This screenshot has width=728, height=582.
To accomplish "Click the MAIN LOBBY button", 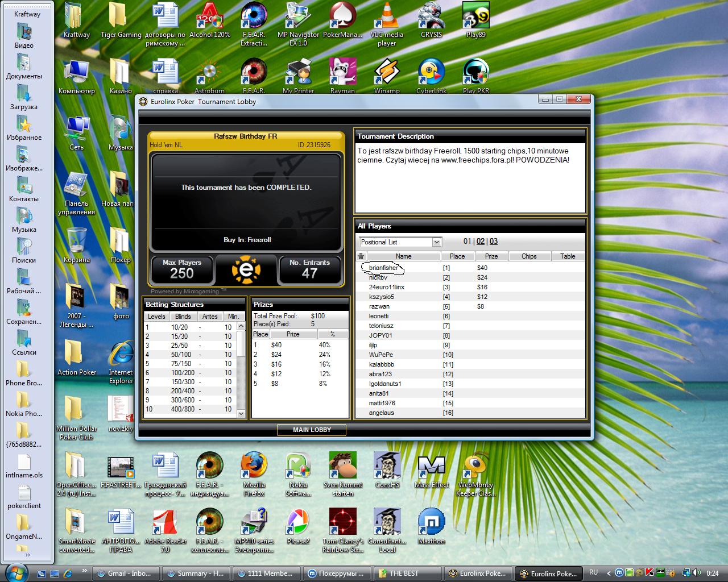I will point(312,430).
